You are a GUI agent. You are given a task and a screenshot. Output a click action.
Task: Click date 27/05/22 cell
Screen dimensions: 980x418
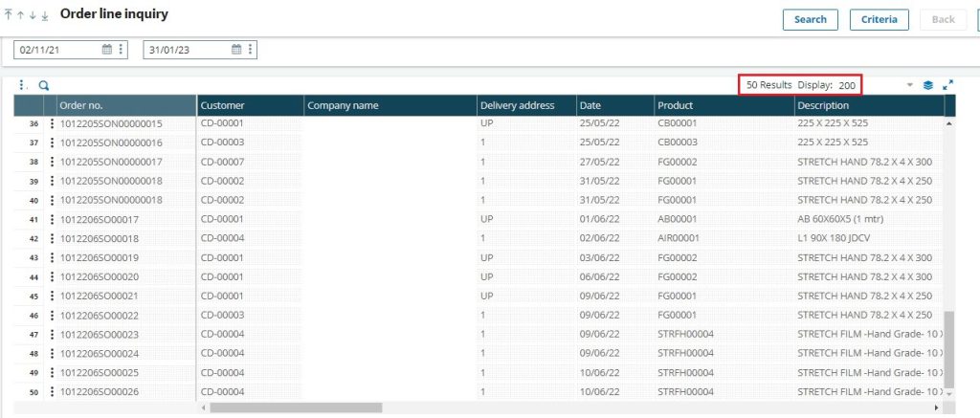[x=615, y=162]
